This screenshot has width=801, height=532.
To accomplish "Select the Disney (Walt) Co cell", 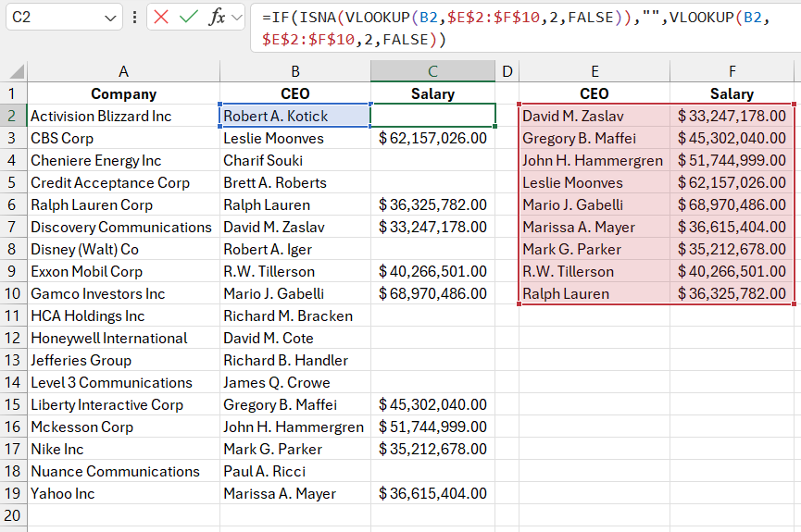I will tap(123, 249).
